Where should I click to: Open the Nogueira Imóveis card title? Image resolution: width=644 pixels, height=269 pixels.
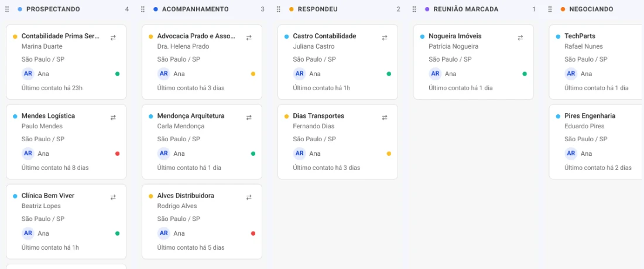coord(455,36)
